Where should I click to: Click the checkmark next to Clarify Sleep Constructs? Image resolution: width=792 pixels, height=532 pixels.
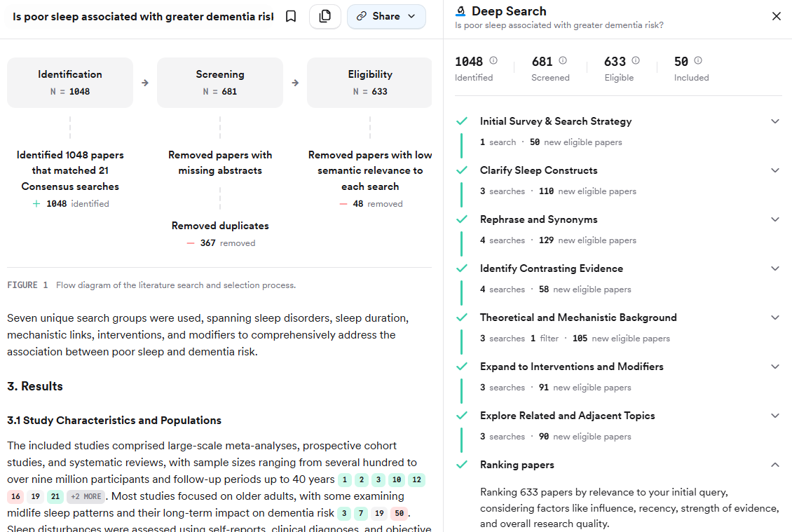click(462, 170)
